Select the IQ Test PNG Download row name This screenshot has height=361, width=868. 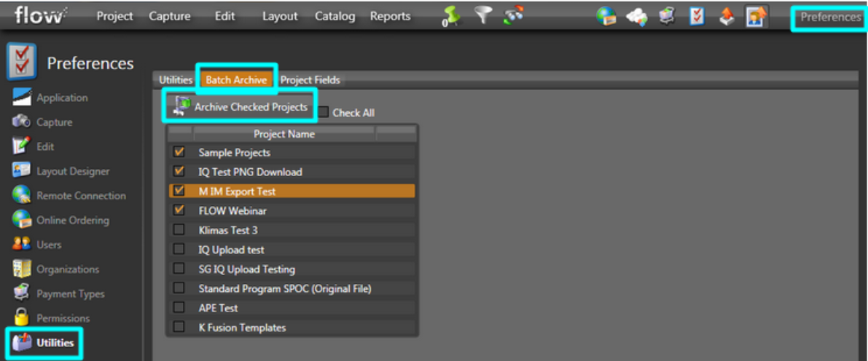(250, 172)
